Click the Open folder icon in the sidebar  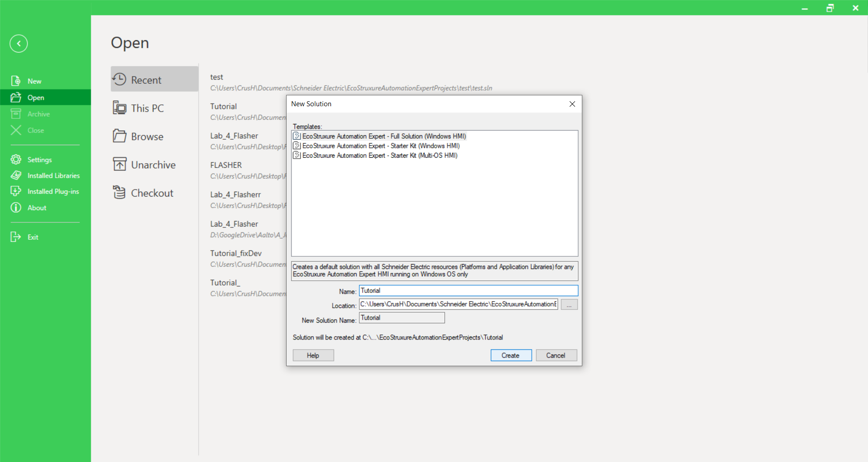[16, 97]
